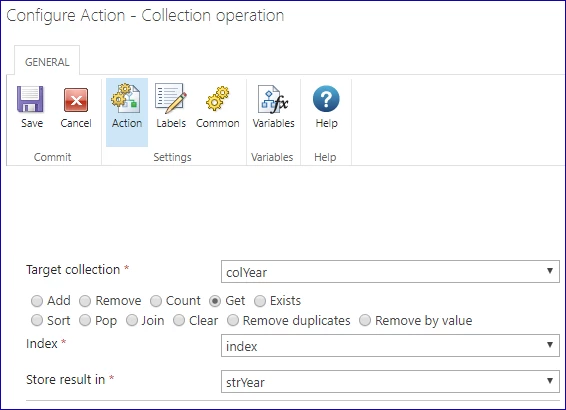Open the Store result in dropdown

click(x=390, y=381)
